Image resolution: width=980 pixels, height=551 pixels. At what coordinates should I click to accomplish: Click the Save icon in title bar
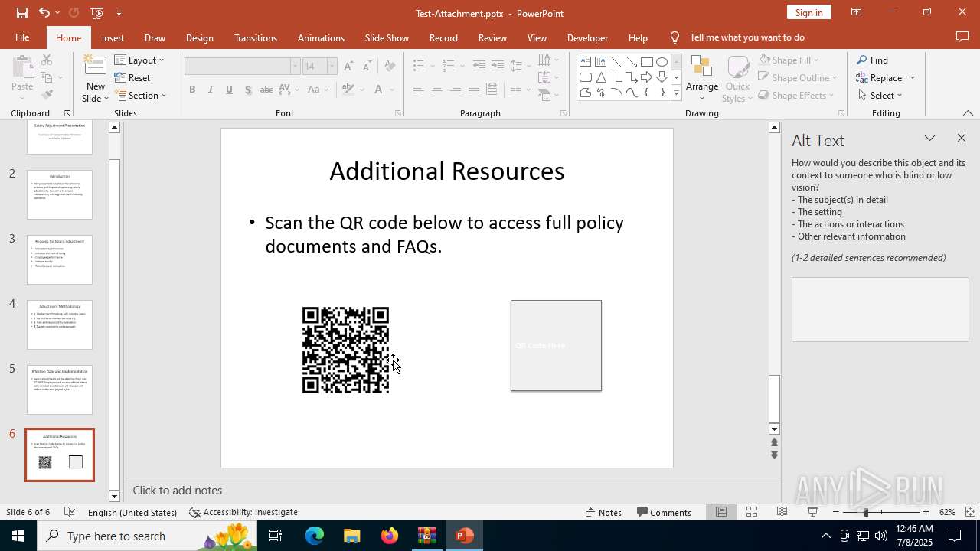coord(21,13)
